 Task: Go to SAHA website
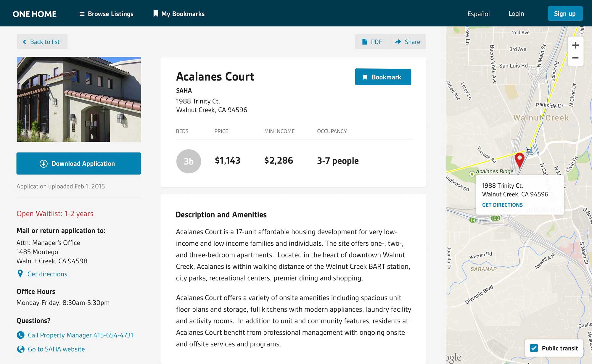(x=56, y=349)
